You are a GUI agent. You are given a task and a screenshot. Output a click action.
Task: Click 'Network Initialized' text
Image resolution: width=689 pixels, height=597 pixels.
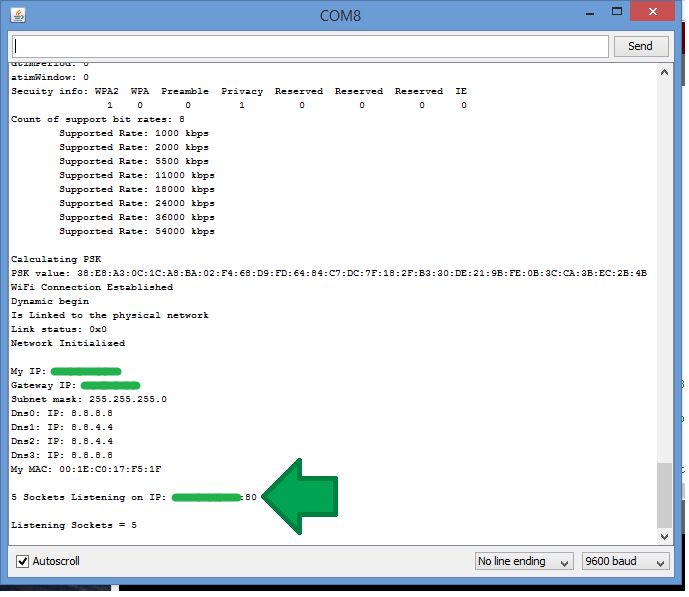68,343
